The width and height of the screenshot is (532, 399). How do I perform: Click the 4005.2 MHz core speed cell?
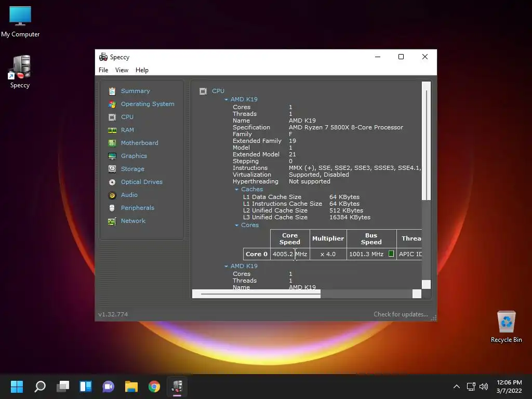point(290,254)
